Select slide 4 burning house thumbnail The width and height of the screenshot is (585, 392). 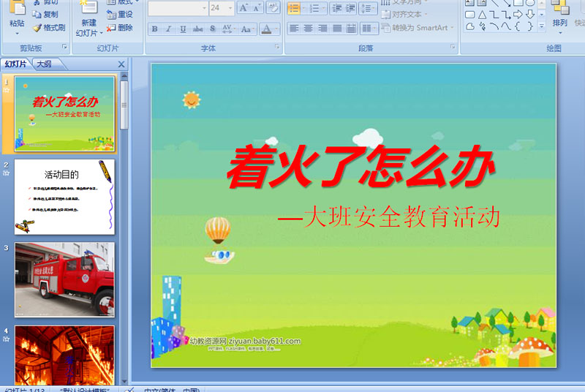click(64, 355)
